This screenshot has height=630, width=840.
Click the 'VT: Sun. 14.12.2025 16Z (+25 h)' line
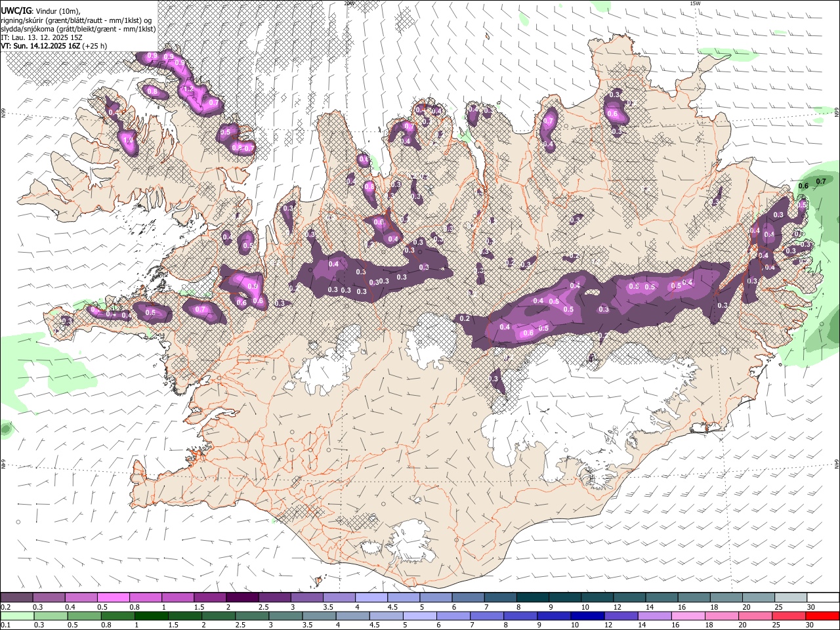pyautogui.click(x=54, y=46)
